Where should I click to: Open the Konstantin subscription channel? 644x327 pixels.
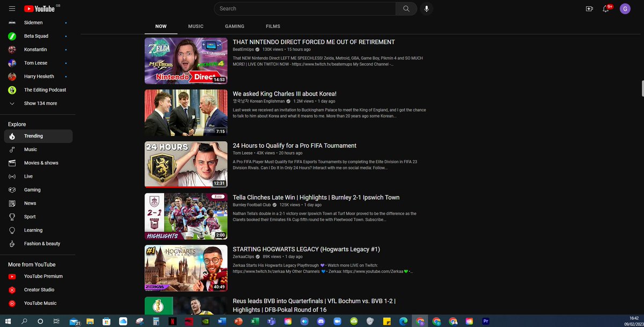click(38, 49)
